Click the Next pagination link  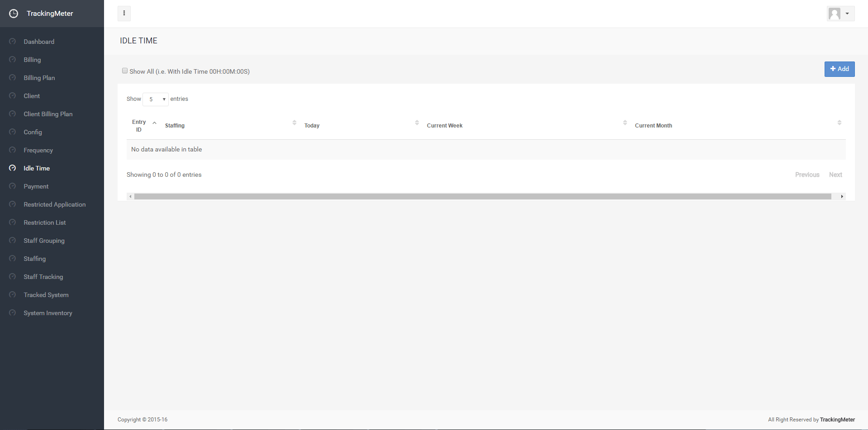tap(835, 175)
